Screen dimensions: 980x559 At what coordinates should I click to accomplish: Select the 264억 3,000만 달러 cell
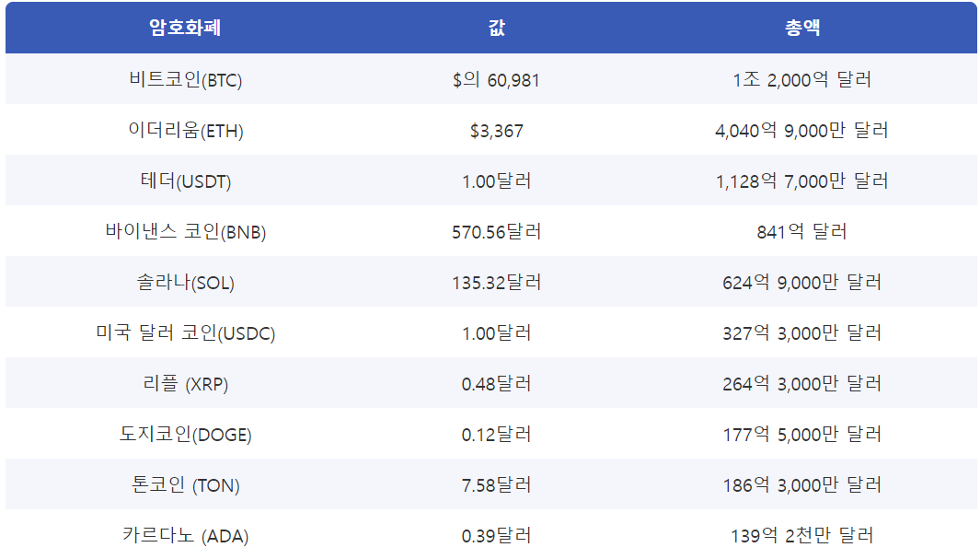coord(801,383)
